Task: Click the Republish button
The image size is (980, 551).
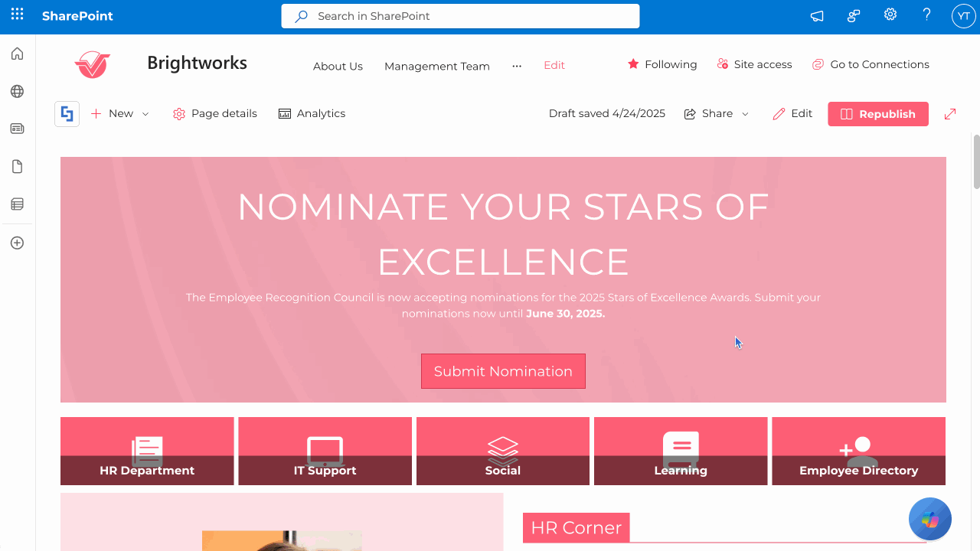Action: tap(878, 114)
